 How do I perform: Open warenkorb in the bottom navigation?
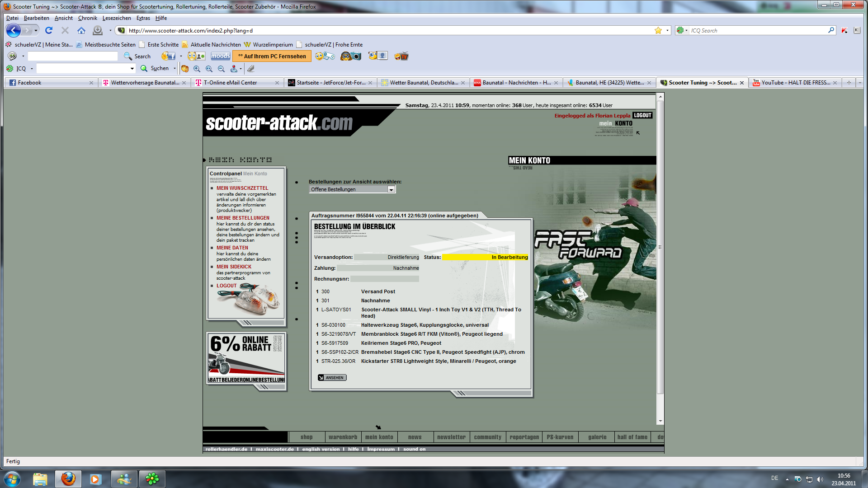[343, 437]
